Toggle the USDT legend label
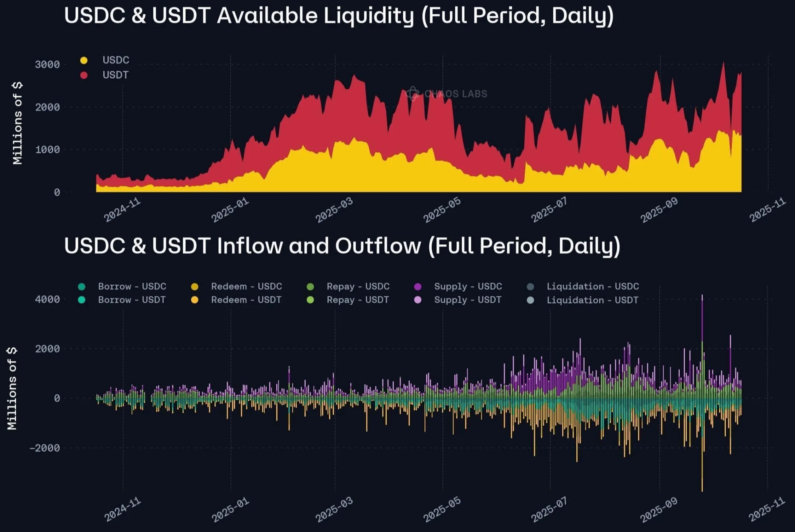Image resolution: width=795 pixels, height=532 pixels. [115, 75]
